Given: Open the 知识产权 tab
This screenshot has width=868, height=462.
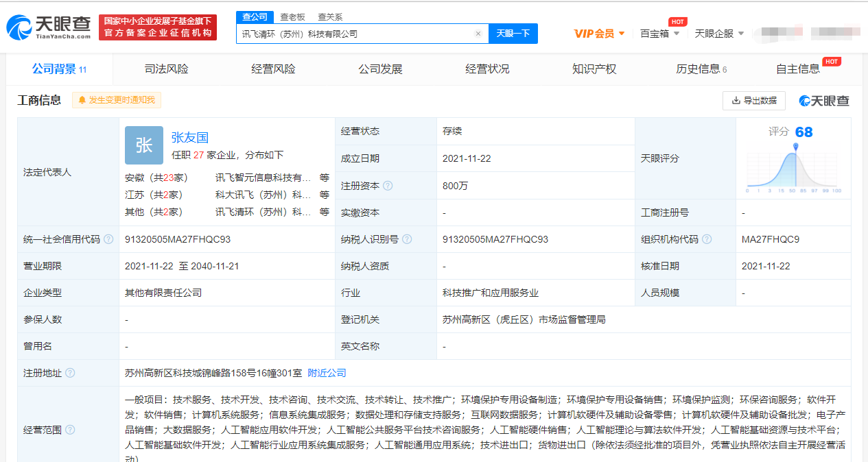Looking at the screenshot, I should coord(594,69).
